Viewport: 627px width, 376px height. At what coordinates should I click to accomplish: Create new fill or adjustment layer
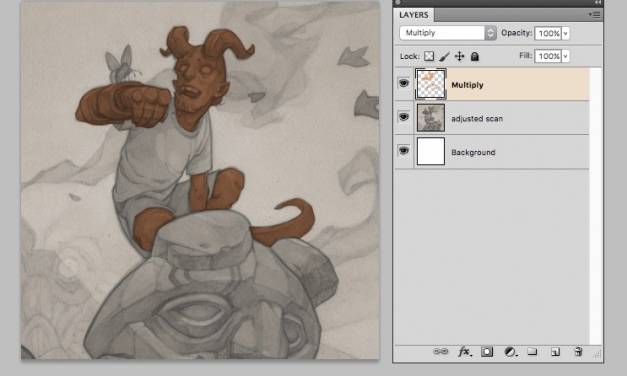pyautogui.click(x=510, y=352)
